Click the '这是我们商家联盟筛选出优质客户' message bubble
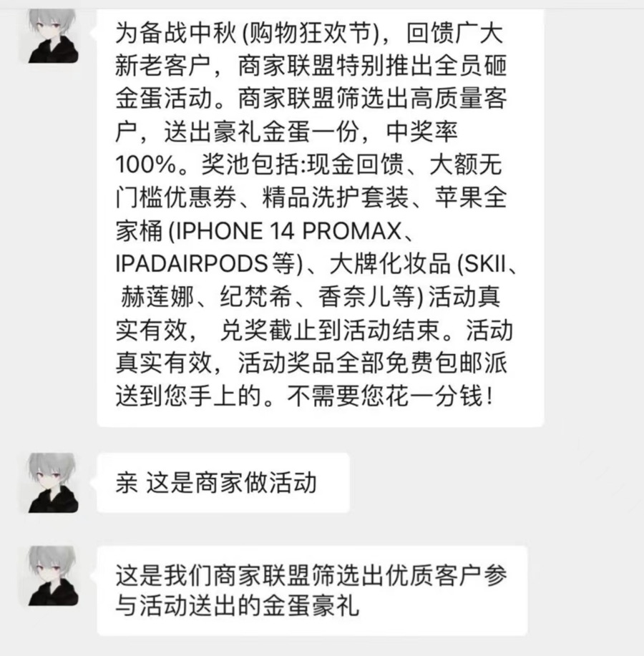Image resolution: width=644 pixels, height=656 pixels. [x=312, y=591]
